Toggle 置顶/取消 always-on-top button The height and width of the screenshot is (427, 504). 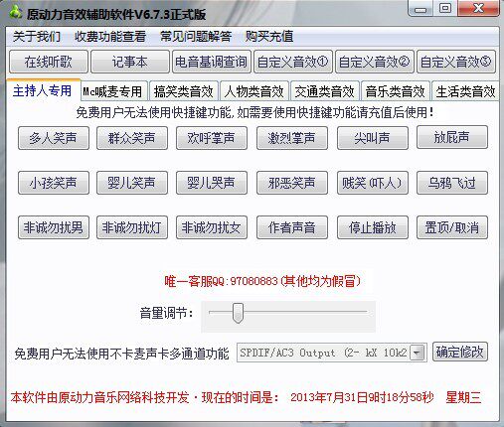coord(452,227)
